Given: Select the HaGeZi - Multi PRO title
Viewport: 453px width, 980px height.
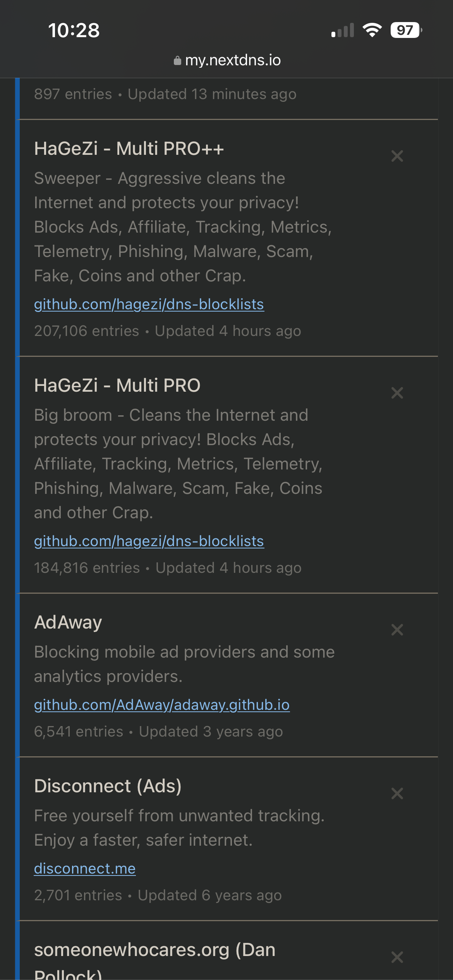Looking at the screenshot, I should pos(117,386).
